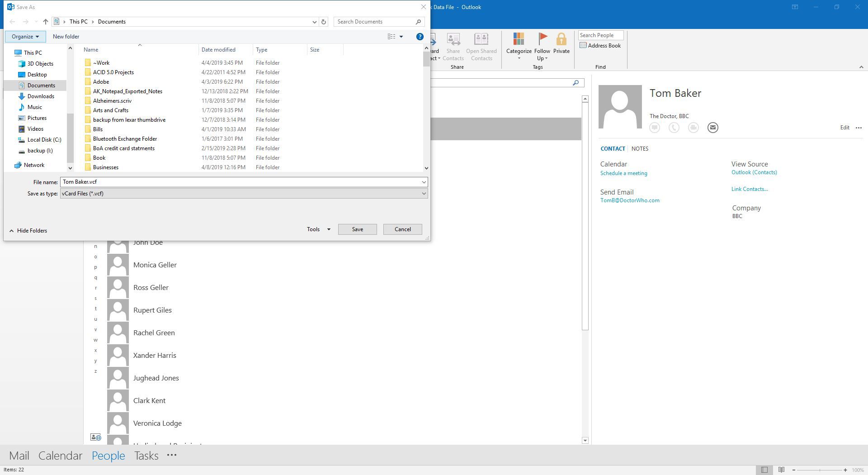Click the phone call icon under Tom Baker
This screenshot has width=868, height=475.
click(x=674, y=128)
